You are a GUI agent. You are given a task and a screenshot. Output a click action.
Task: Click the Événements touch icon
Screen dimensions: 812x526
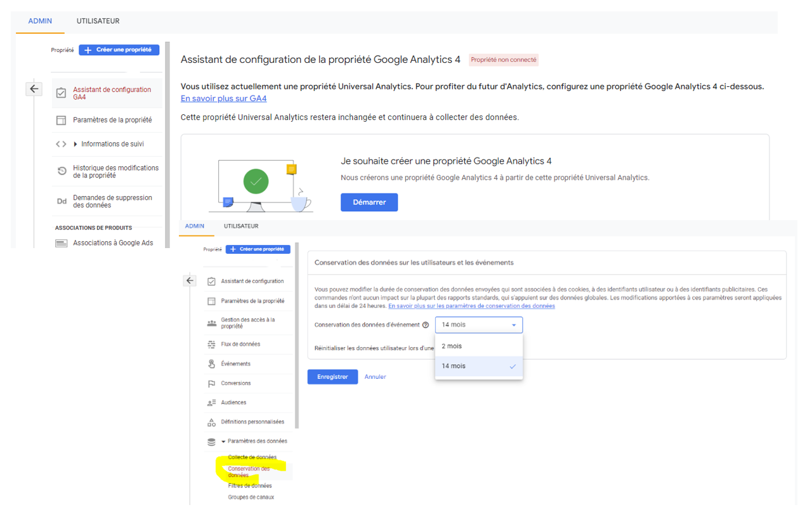click(212, 364)
